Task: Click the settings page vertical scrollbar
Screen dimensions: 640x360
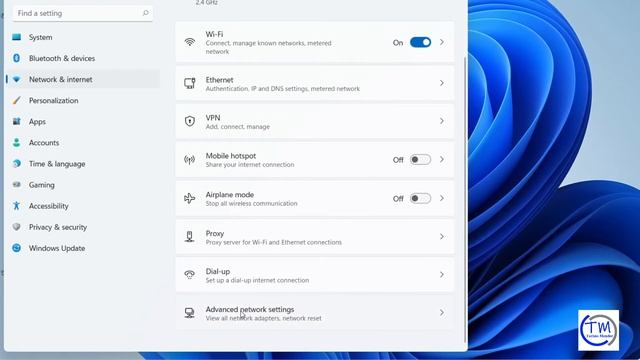Action: point(465,200)
